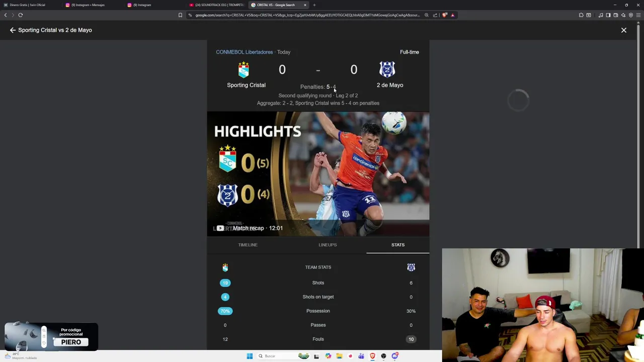Screen dimensions: 644x362
Task: Open the 2 de Mayo team name
Action: [x=390, y=85]
